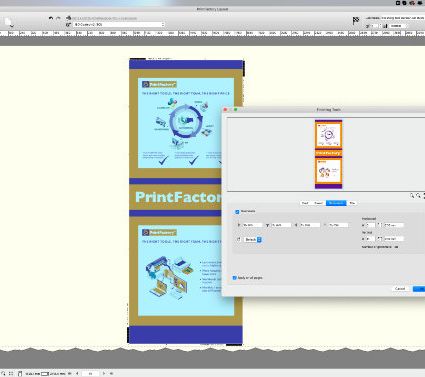Click the right margin icon in the dialog

pos(296,225)
